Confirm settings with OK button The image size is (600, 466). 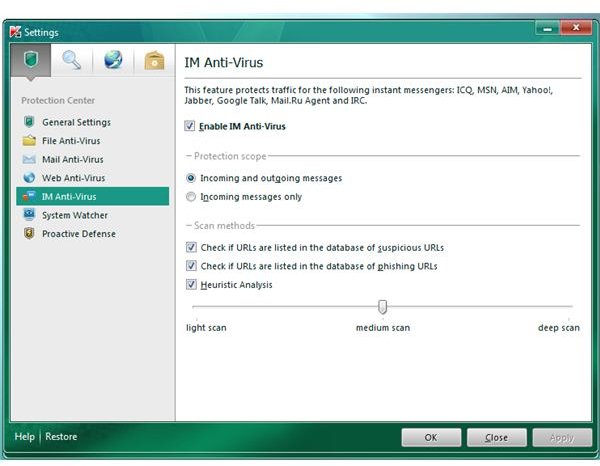(431, 437)
